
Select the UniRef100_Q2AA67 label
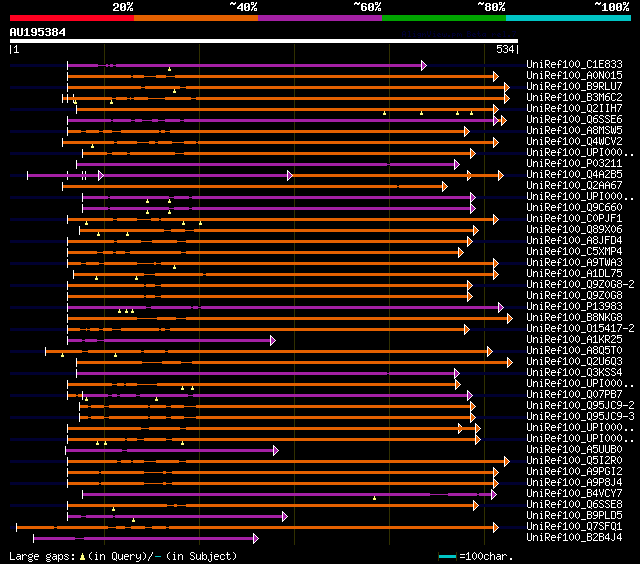[574, 185]
